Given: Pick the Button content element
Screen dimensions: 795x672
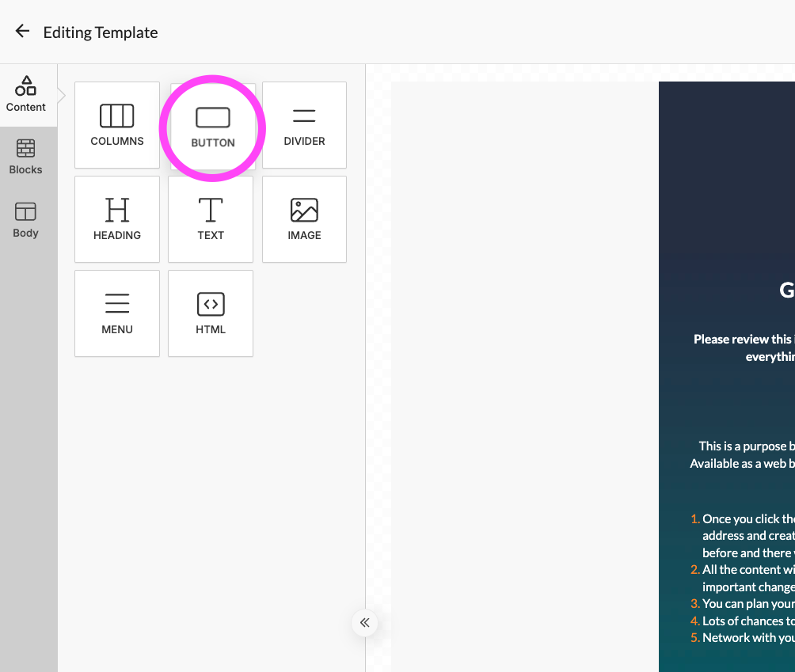Looking at the screenshot, I should pyautogui.click(x=212, y=127).
